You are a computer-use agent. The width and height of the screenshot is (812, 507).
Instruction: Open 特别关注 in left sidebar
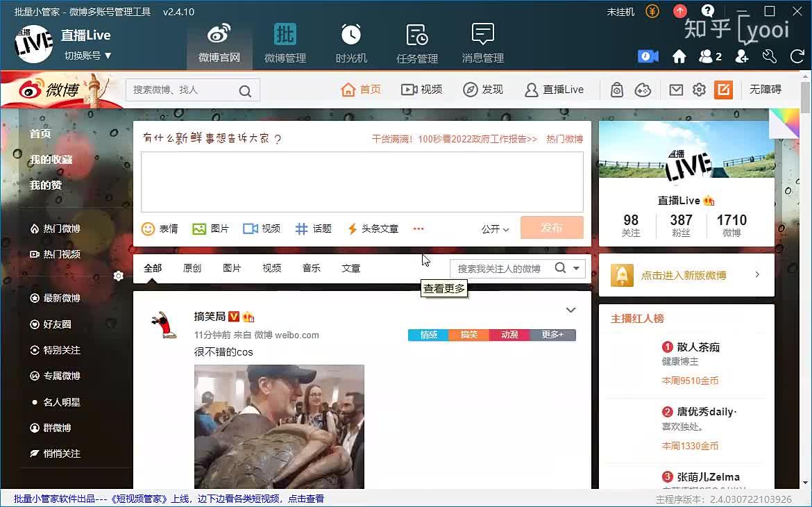(x=56, y=350)
